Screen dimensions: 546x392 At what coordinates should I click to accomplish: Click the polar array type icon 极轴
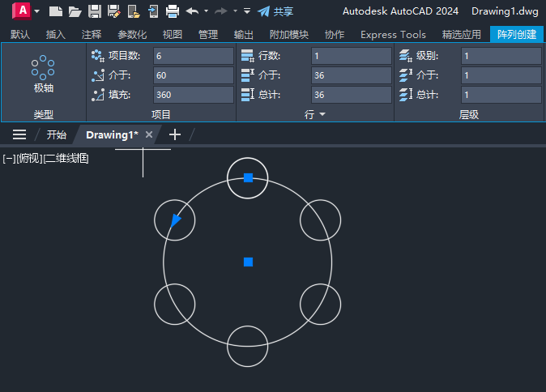pos(43,75)
